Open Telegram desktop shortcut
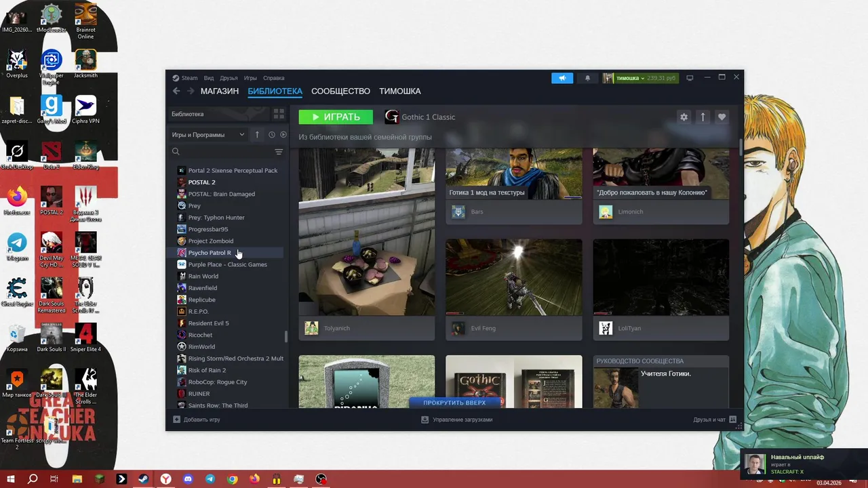 pos(17,247)
